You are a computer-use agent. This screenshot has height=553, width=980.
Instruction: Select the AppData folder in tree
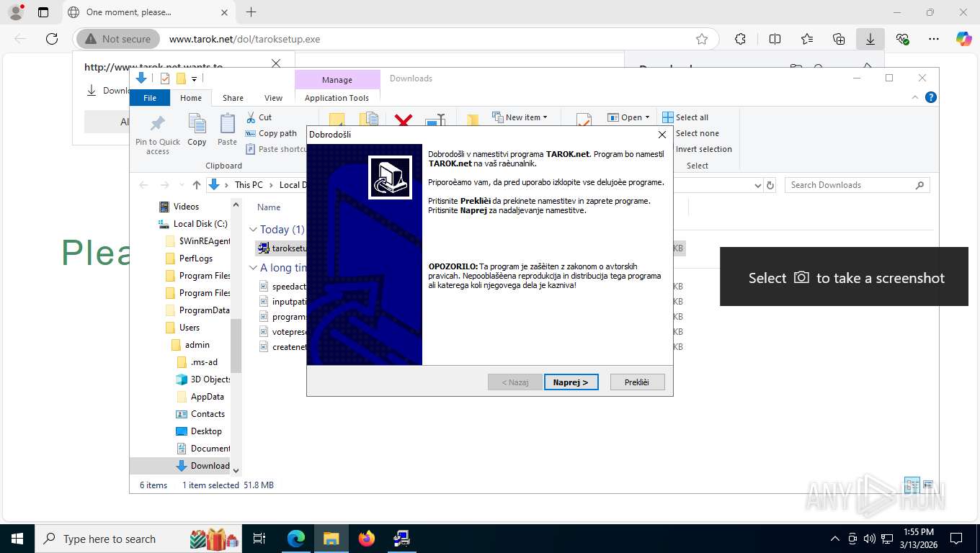coord(200,397)
